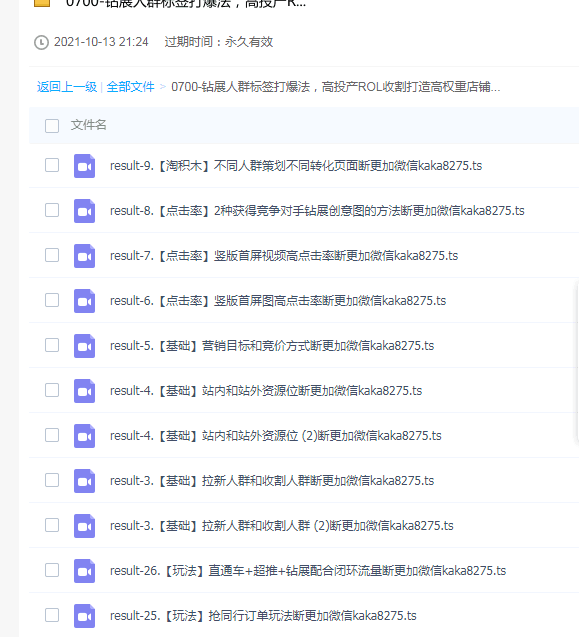This screenshot has width=579, height=637.
Task: Open file result-6.【点击率】竖版首屏图高点击率
Action: [x=278, y=301]
